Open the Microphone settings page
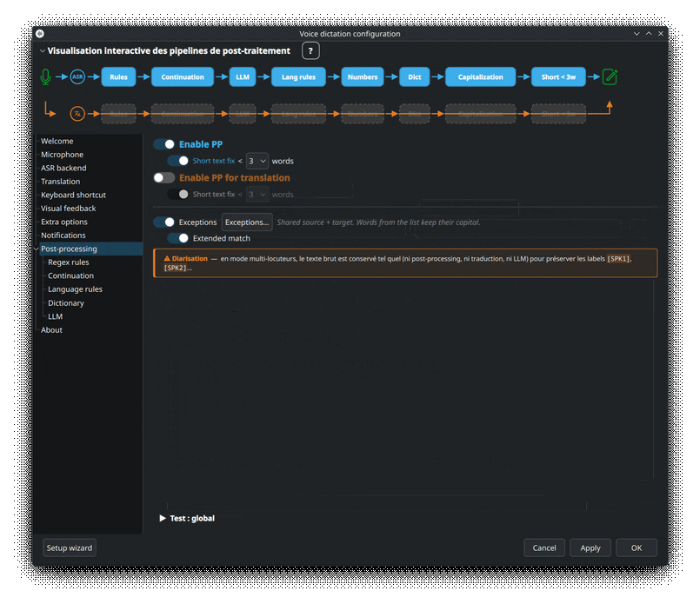This screenshot has height=604, width=700. pyautogui.click(x=62, y=155)
